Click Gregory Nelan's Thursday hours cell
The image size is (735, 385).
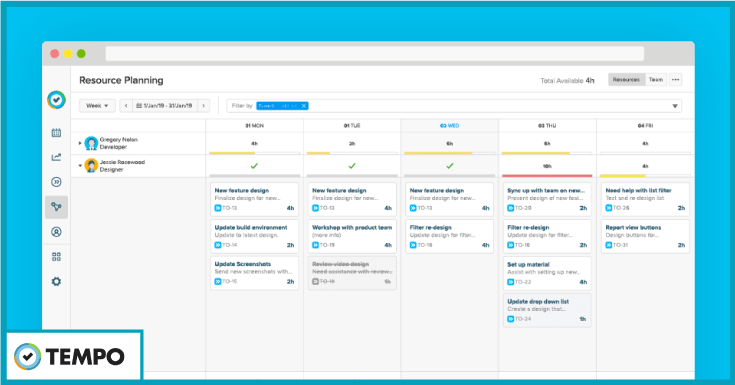coord(547,143)
